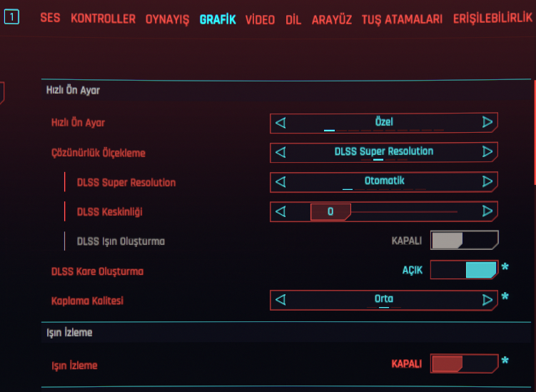Select the DLSS Kare Oluşturma setting label
Viewport: 536px width, 392px height.
(x=98, y=271)
